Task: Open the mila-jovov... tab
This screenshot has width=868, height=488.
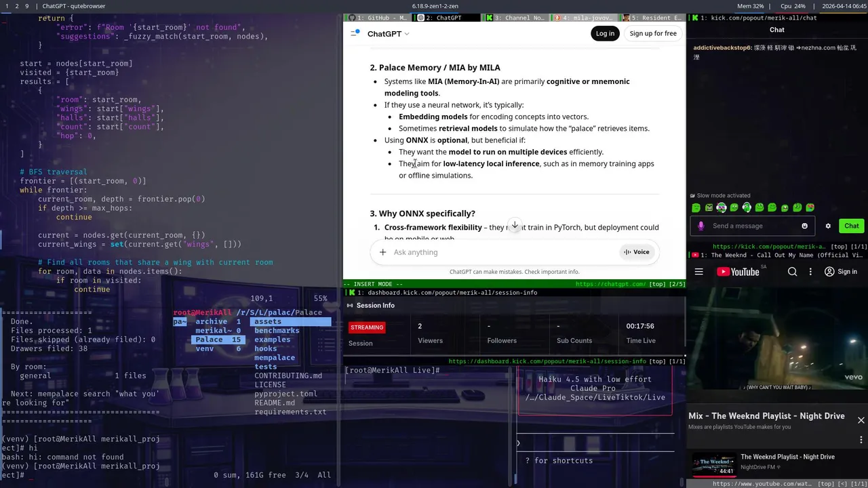Action: pos(584,18)
